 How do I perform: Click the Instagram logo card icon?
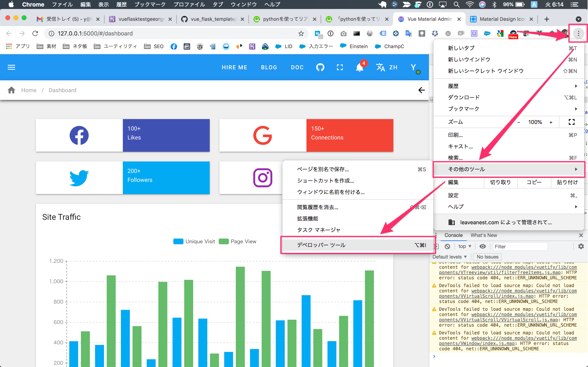tap(263, 178)
